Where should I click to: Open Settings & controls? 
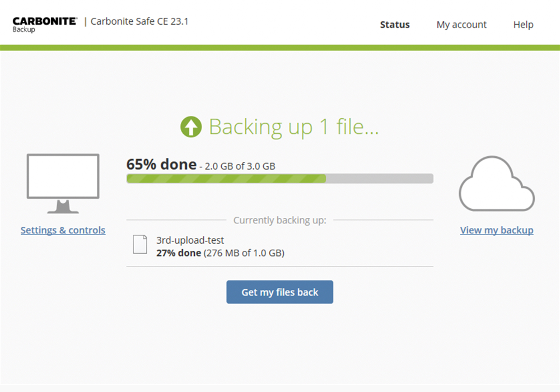pos(63,230)
